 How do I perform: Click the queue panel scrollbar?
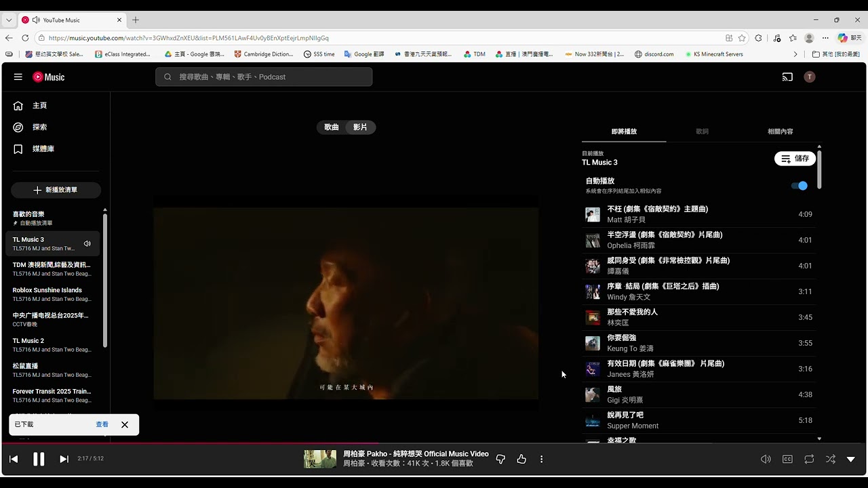(819, 169)
